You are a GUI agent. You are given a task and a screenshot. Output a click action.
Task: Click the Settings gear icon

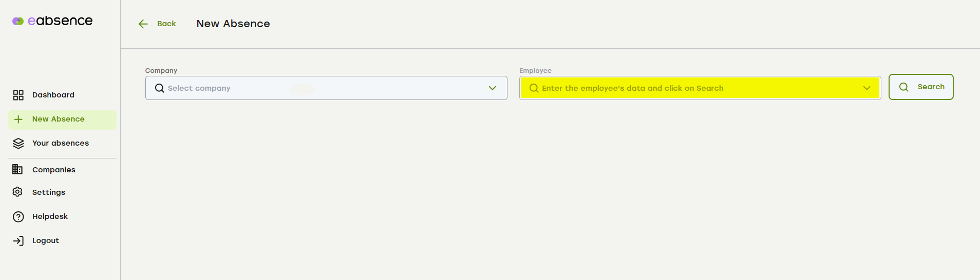(x=17, y=192)
